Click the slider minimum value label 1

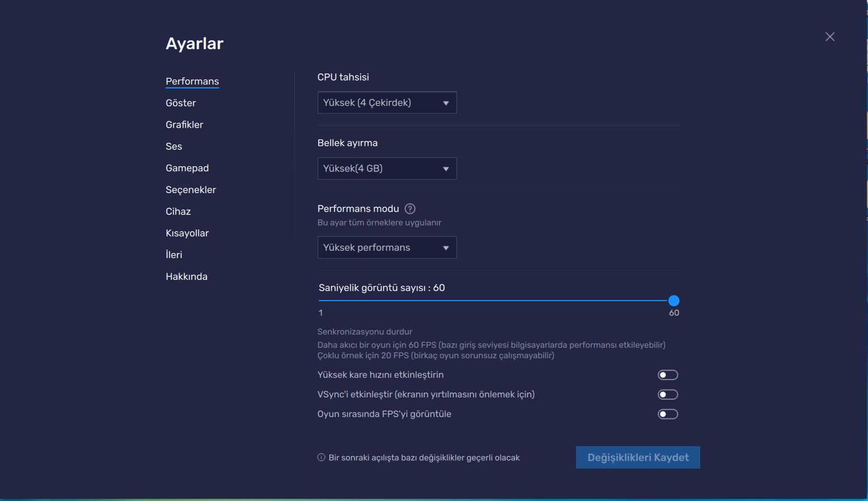[320, 313]
